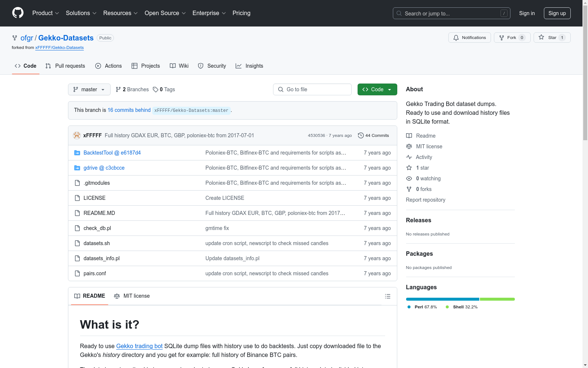Open the master branch selector dropdown

(89, 89)
